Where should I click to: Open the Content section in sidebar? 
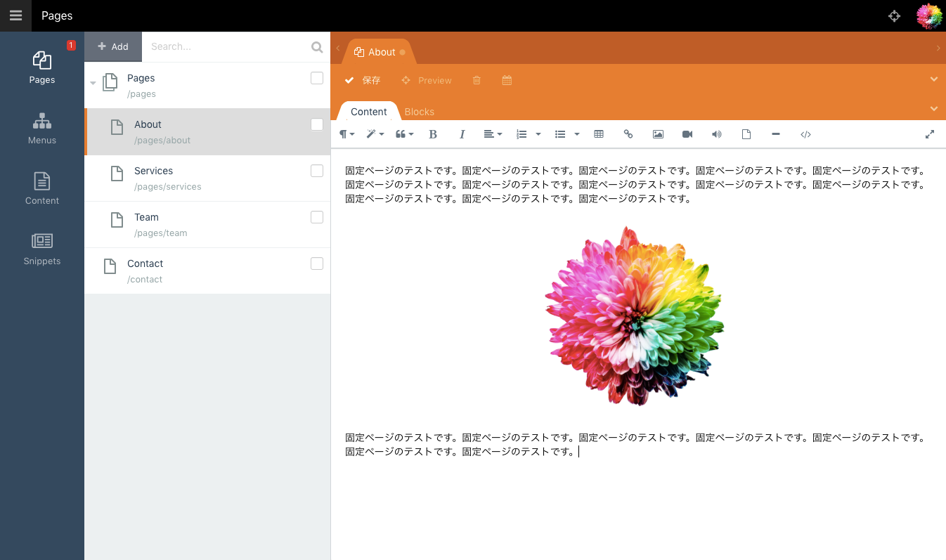(42, 189)
